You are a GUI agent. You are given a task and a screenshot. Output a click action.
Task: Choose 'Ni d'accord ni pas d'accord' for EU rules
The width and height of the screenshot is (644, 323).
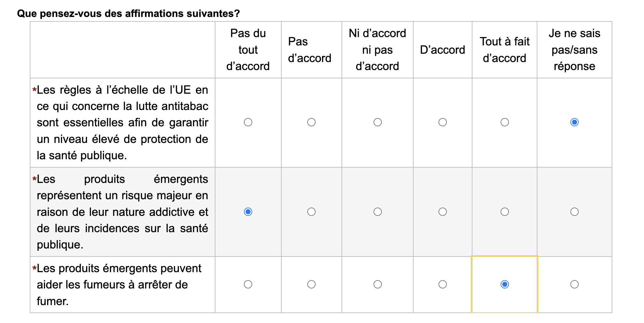coord(378,122)
